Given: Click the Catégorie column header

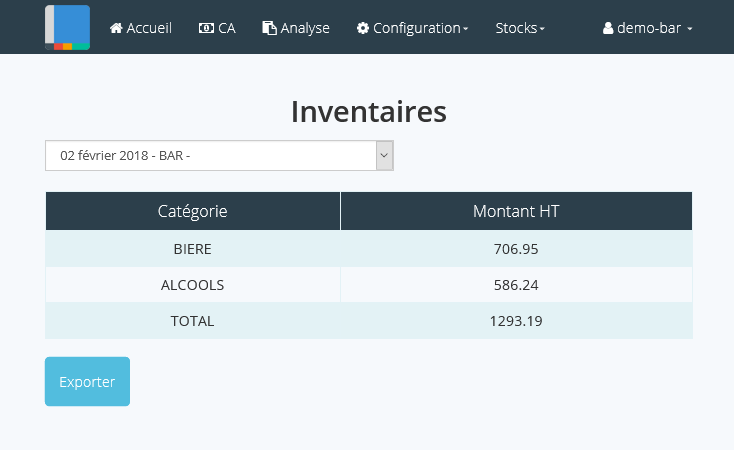Looking at the screenshot, I should pyautogui.click(x=192, y=211).
